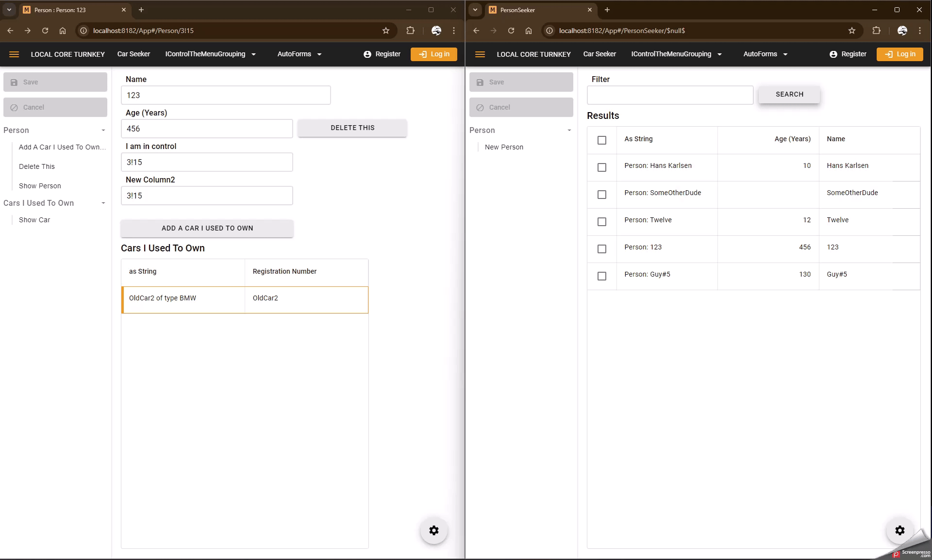Click the DELETE THIS button

tap(352, 128)
